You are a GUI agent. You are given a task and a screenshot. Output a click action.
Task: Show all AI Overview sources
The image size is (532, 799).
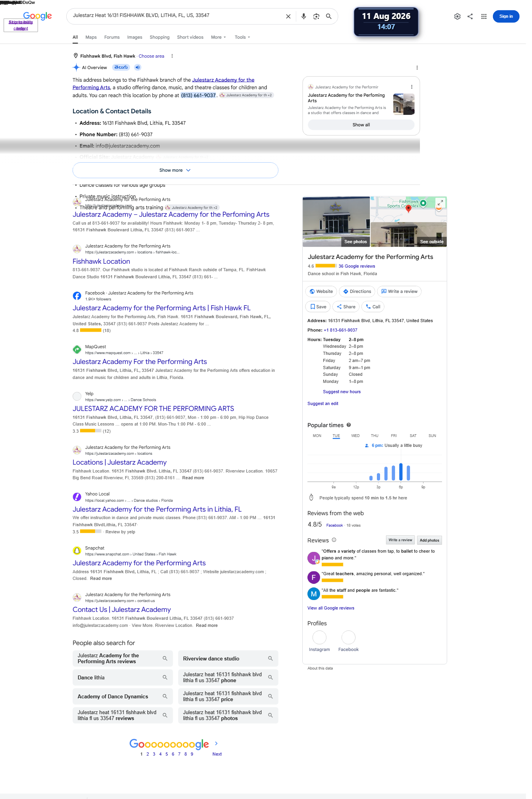tap(361, 125)
